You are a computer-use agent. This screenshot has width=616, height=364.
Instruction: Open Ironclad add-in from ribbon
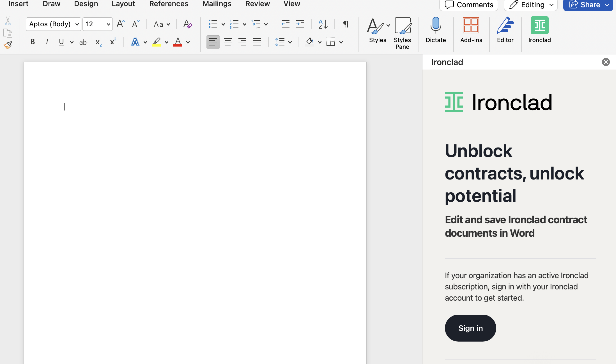coord(540,30)
